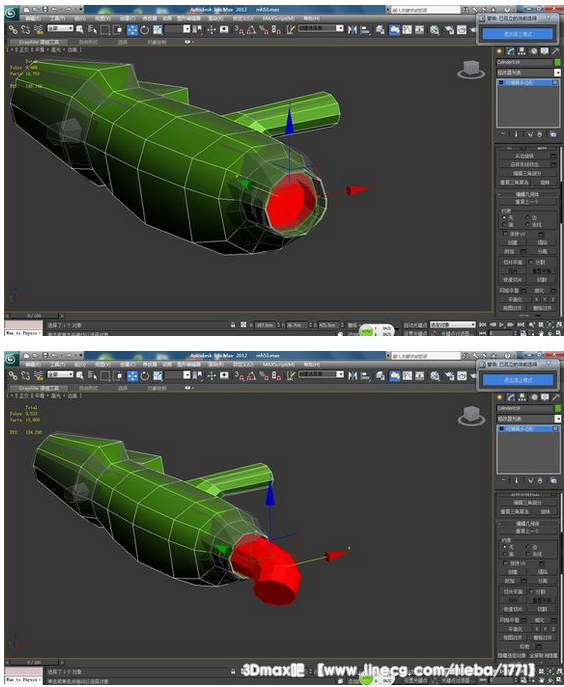The image size is (564, 687).
Task: Click 平面化 button in lower screenshot panel
Action: (x=515, y=629)
